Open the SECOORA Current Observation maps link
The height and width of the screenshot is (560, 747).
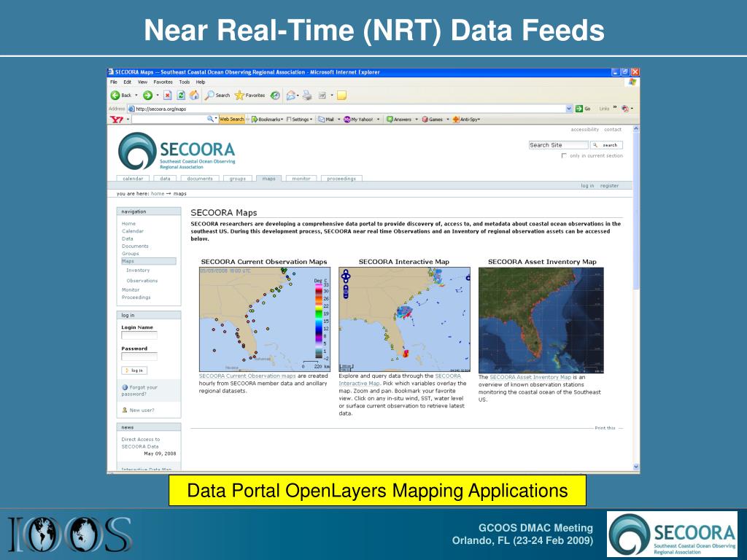tap(247, 376)
